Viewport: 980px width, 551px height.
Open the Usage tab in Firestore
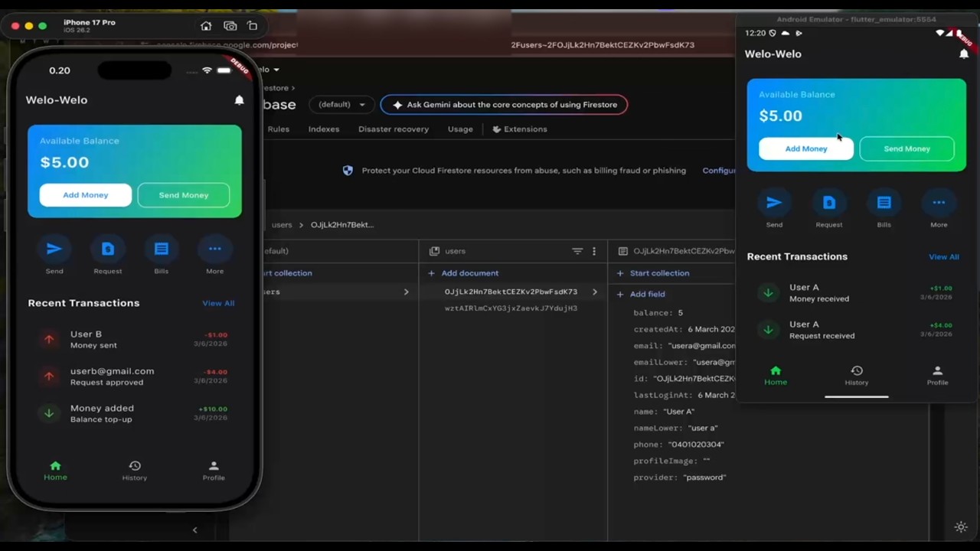tap(460, 129)
